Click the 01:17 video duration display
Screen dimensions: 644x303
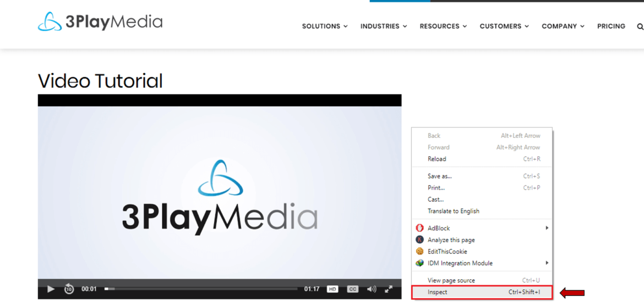(x=312, y=289)
